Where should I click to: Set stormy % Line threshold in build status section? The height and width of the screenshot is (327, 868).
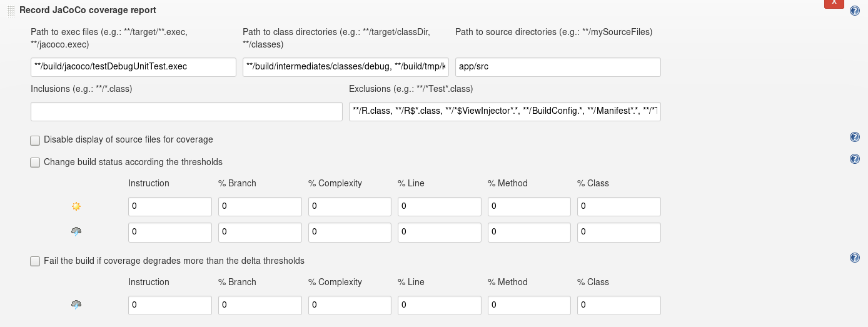[440, 232]
